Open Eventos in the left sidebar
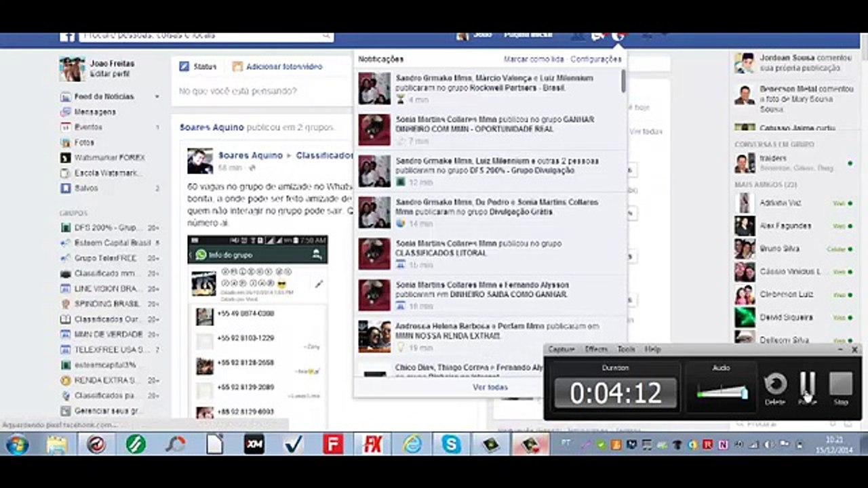Image resolution: width=868 pixels, height=488 pixels. (x=88, y=127)
